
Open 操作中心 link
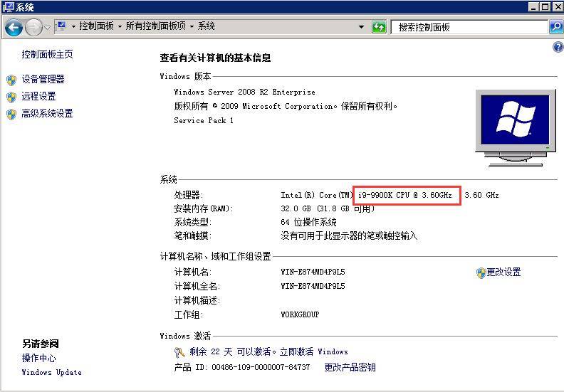39,358
